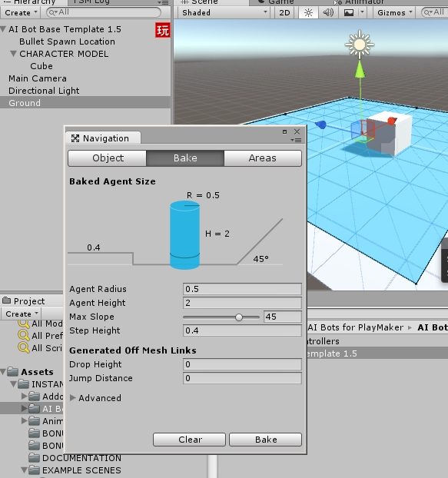Toggle 2D view mode
This screenshot has width=448, height=478.
coord(284,13)
